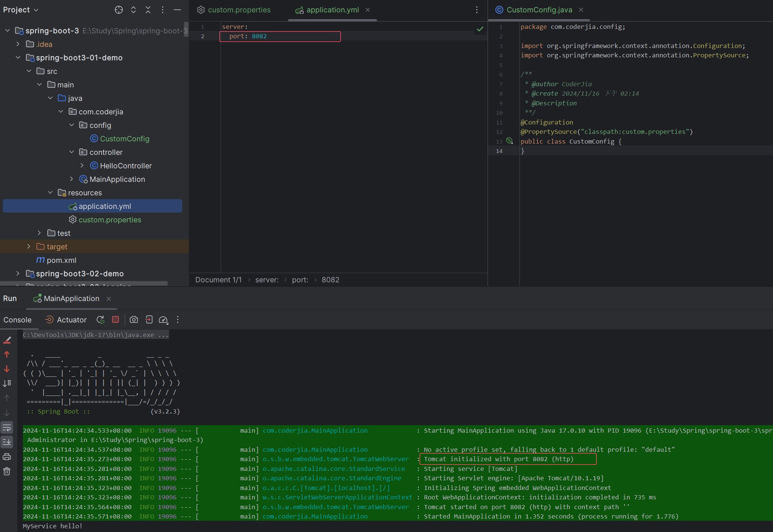Jump up the stack trace with red arrow
Viewport: 773px width, 532px height.
tap(7, 354)
